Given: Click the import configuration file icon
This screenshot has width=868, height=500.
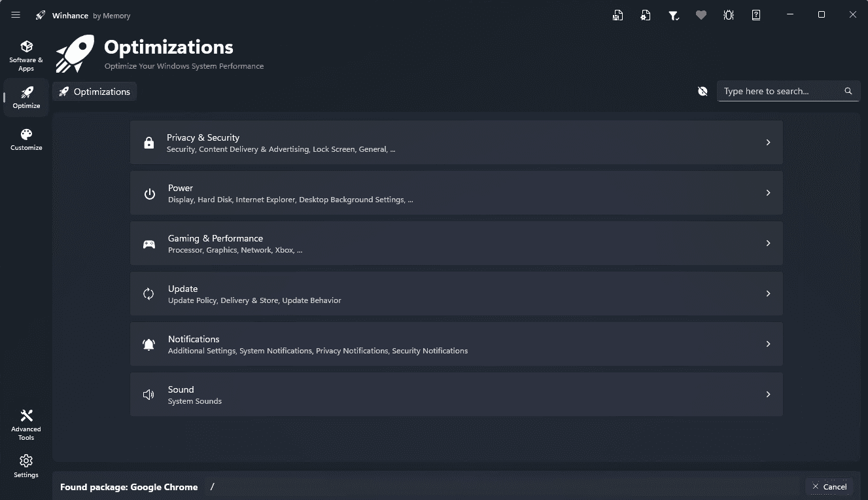Looking at the screenshot, I should coord(646,15).
